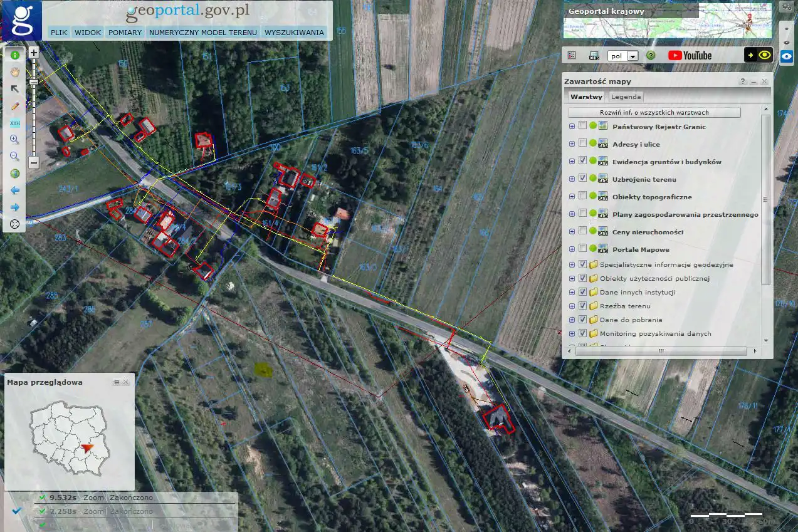Viewport: 798px width, 532px height.
Task: Click Rozwiń inf. o wszystkich warstwach button
Action: pyautogui.click(x=654, y=113)
